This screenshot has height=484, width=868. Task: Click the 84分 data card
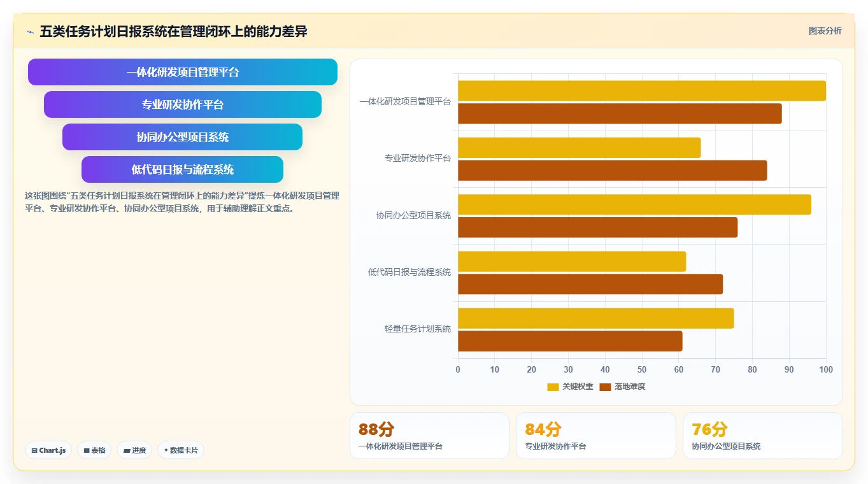click(596, 436)
